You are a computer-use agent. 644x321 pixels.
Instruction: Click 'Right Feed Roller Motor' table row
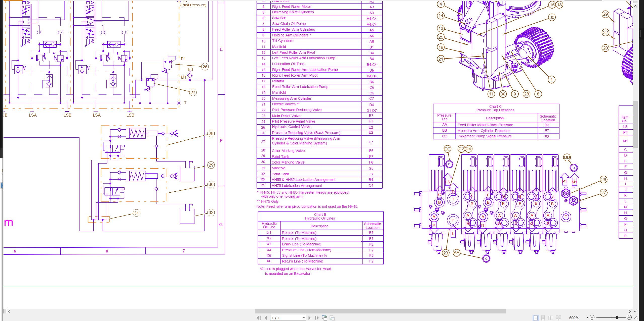319,7
